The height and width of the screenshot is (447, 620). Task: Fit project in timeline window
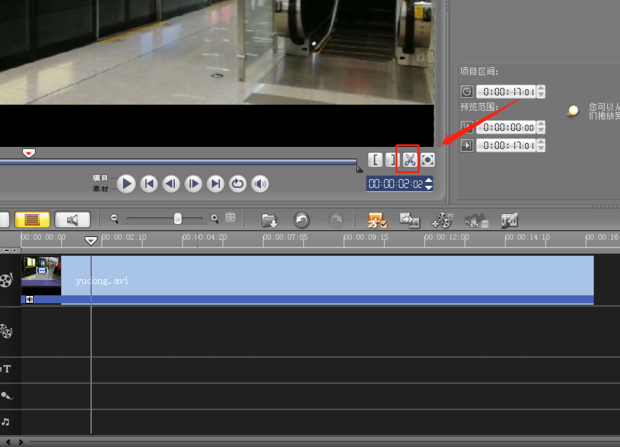click(x=230, y=217)
